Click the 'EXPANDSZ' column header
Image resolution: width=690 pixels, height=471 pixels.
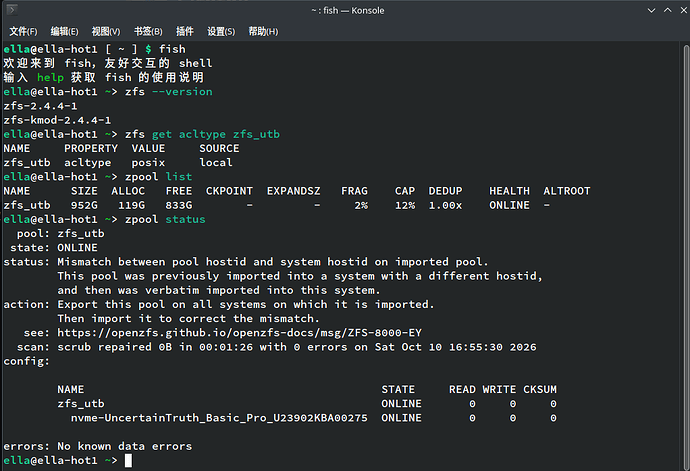pos(294,191)
